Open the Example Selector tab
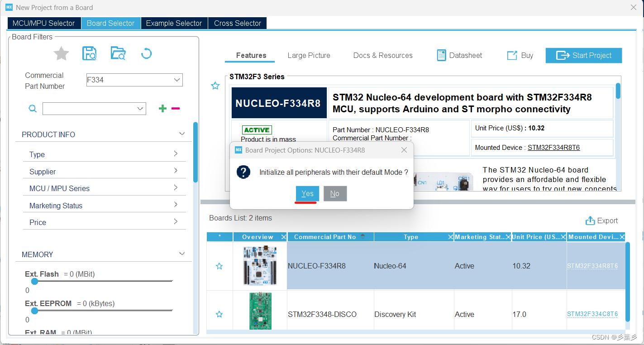Viewport: 644px width, 345px height. (x=174, y=23)
